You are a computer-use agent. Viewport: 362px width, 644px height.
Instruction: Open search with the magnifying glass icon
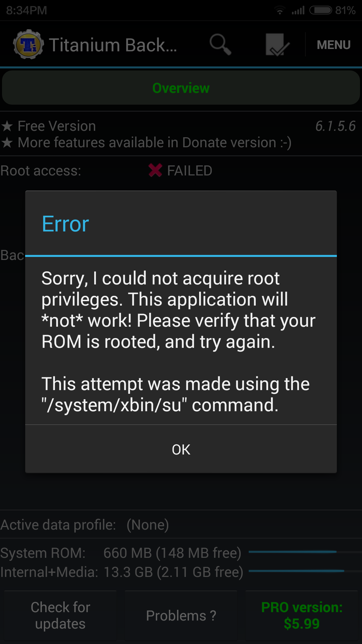(220, 44)
